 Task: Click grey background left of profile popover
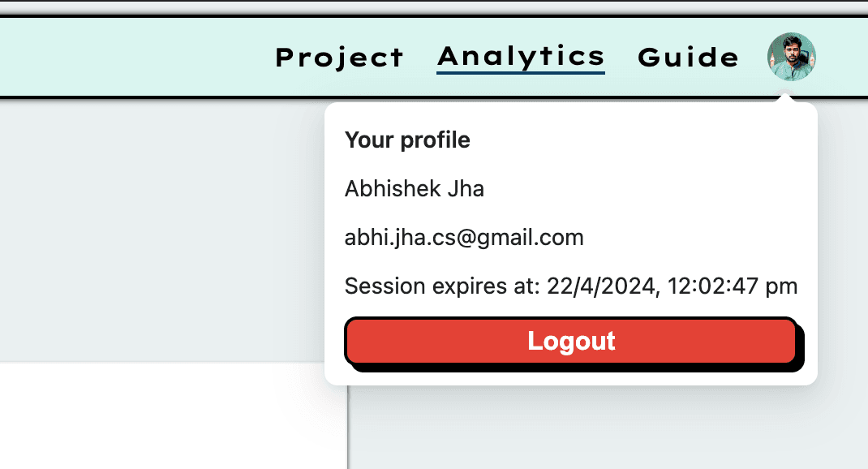161,231
